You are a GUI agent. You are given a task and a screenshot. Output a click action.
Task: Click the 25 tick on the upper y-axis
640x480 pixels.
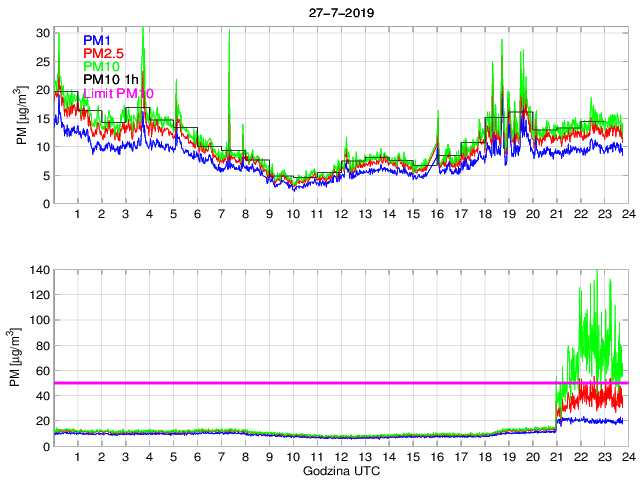(x=42, y=61)
